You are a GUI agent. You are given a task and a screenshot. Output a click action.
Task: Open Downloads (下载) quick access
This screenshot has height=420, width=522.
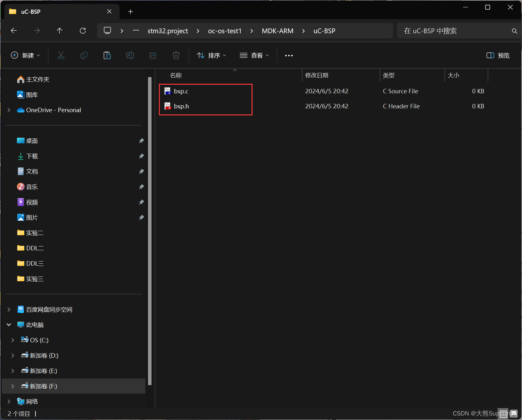(x=27, y=156)
